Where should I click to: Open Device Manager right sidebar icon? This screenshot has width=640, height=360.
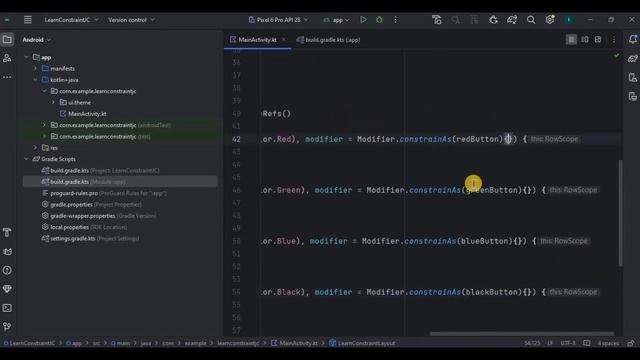pos(633,78)
